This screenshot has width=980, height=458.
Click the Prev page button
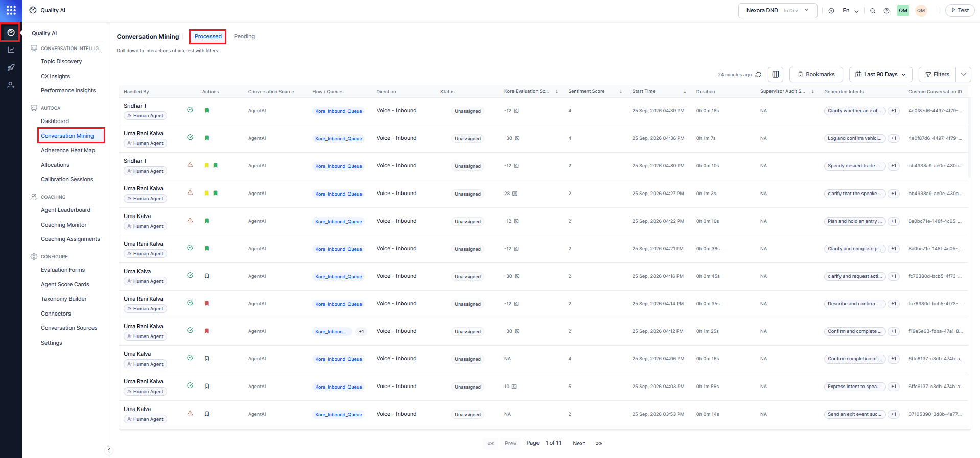tap(510, 443)
